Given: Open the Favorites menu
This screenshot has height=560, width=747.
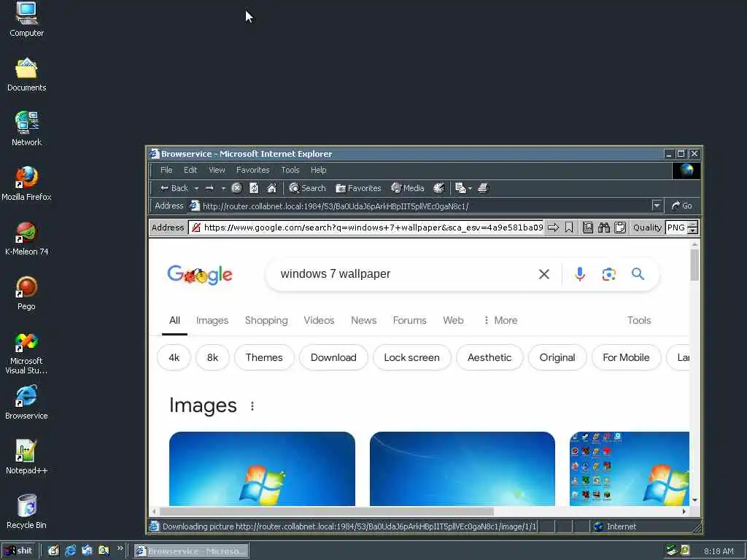Looking at the screenshot, I should point(252,170).
